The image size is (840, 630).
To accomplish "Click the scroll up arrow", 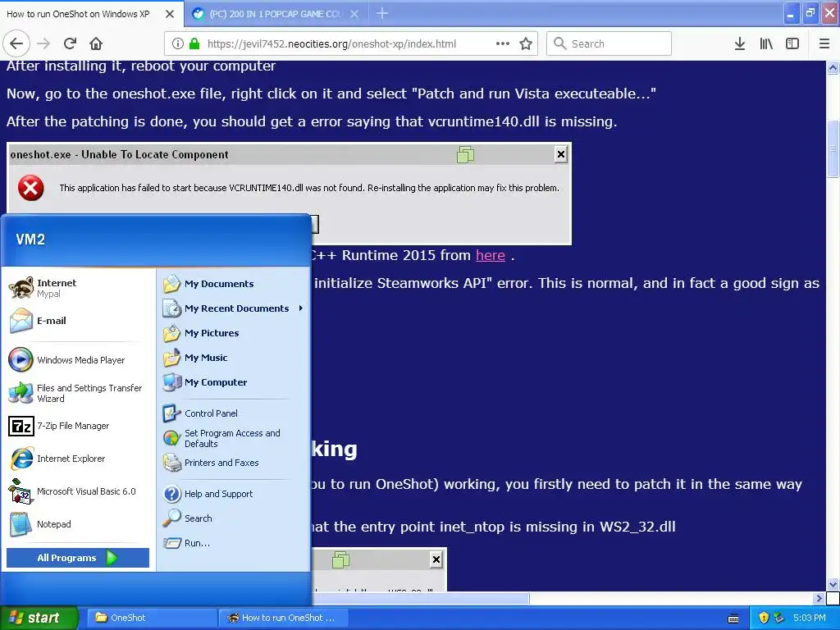I will tap(833, 67).
